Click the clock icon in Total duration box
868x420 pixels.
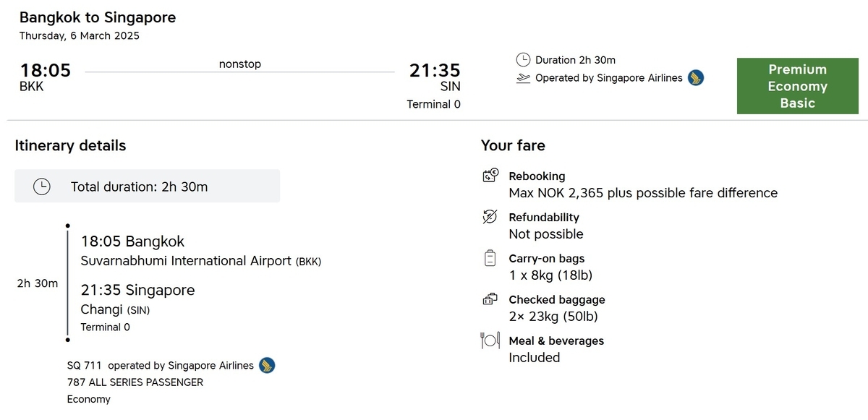(43, 187)
